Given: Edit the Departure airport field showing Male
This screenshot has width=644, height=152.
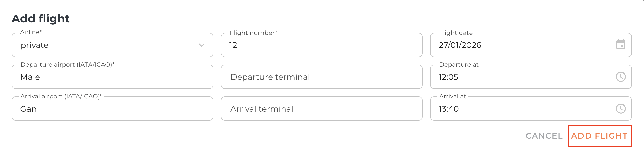Looking at the screenshot, I should tap(112, 77).
